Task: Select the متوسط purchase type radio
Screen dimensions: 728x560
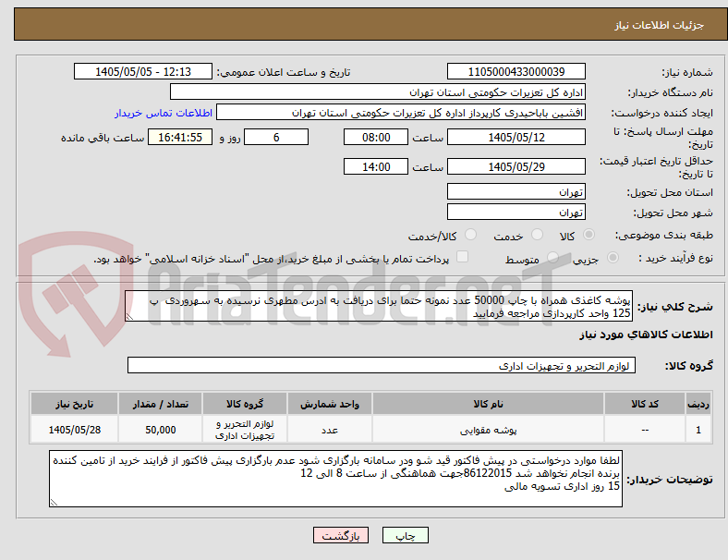Action: pos(552,257)
